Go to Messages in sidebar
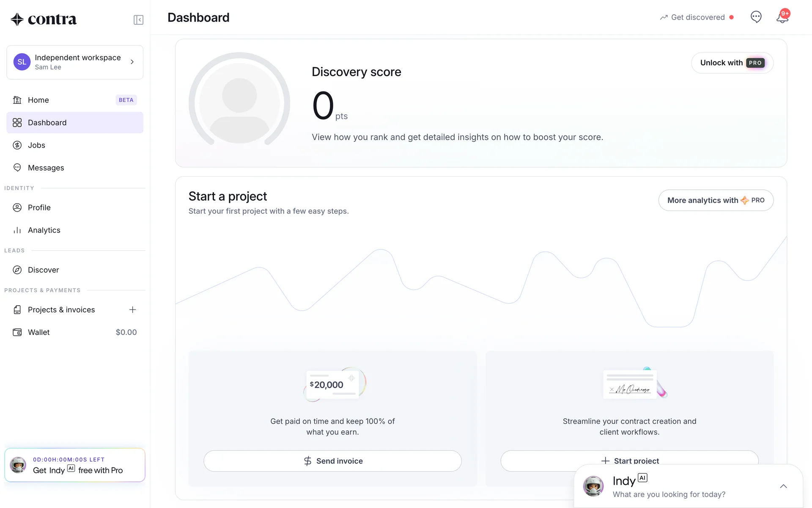 46,168
